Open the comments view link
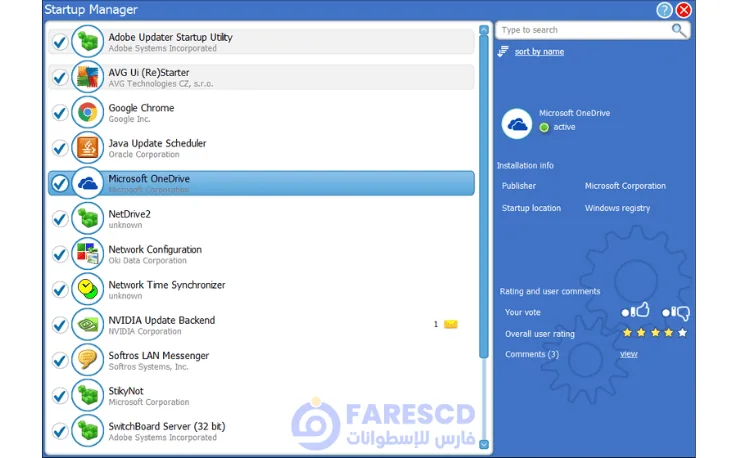Screen dimensions: 738x458 click(628, 354)
